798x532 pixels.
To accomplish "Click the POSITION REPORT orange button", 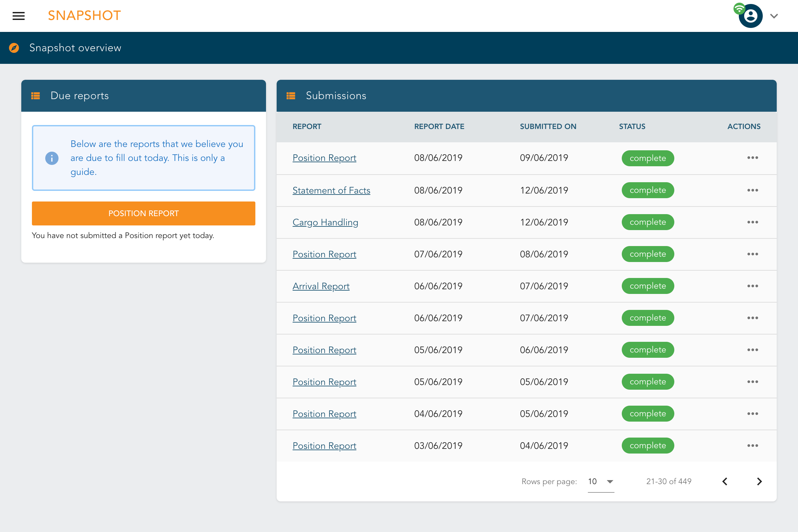I will (x=144, y=213).
